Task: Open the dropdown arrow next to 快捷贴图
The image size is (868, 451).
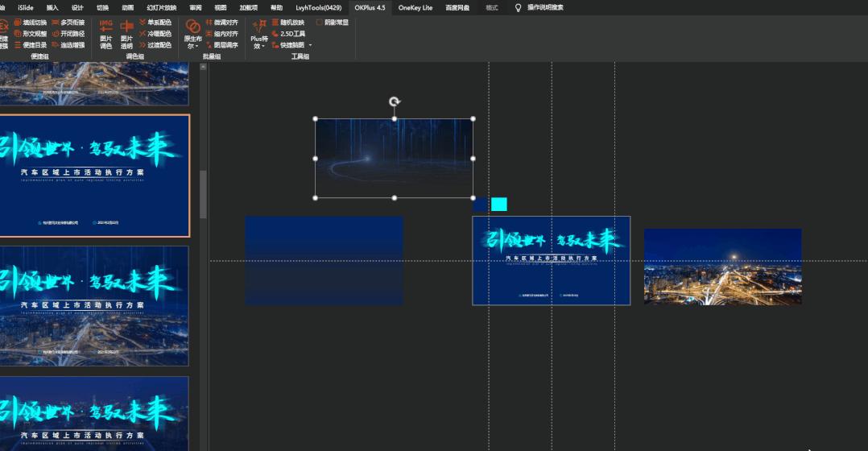Action: (310, 45)
